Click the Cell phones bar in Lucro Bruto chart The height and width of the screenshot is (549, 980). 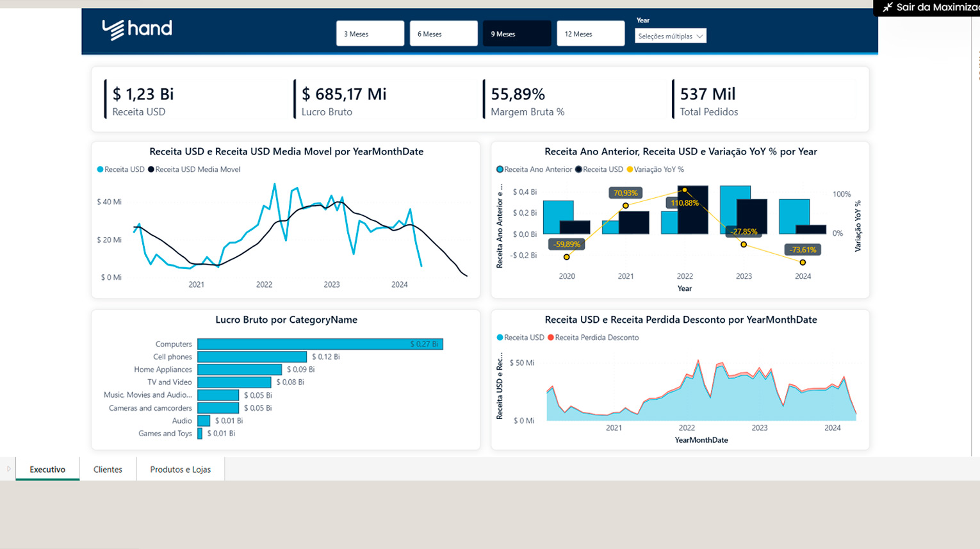[x=252, y=357]
